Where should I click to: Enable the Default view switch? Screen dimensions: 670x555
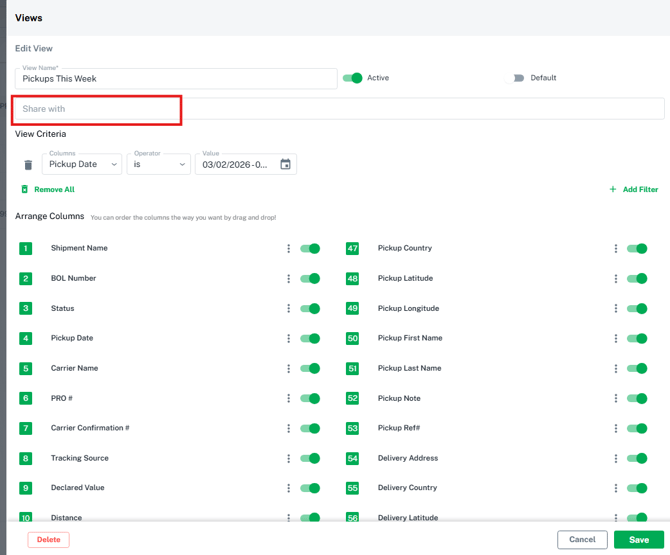point(518,78)
